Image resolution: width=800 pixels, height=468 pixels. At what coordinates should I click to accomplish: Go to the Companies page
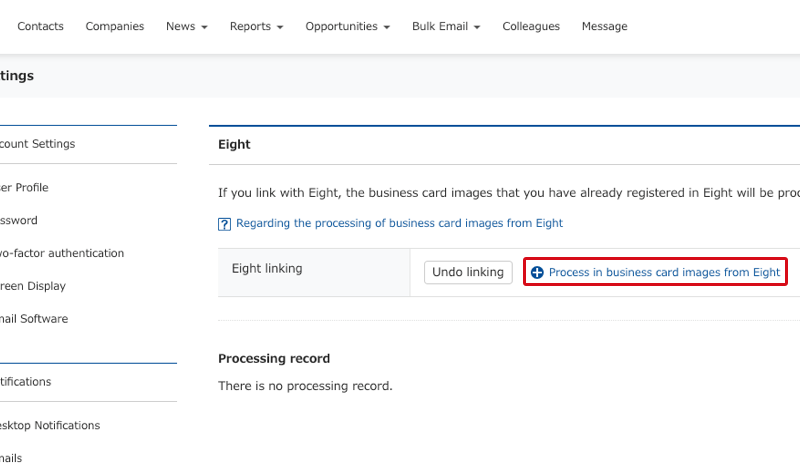point(115,27)
